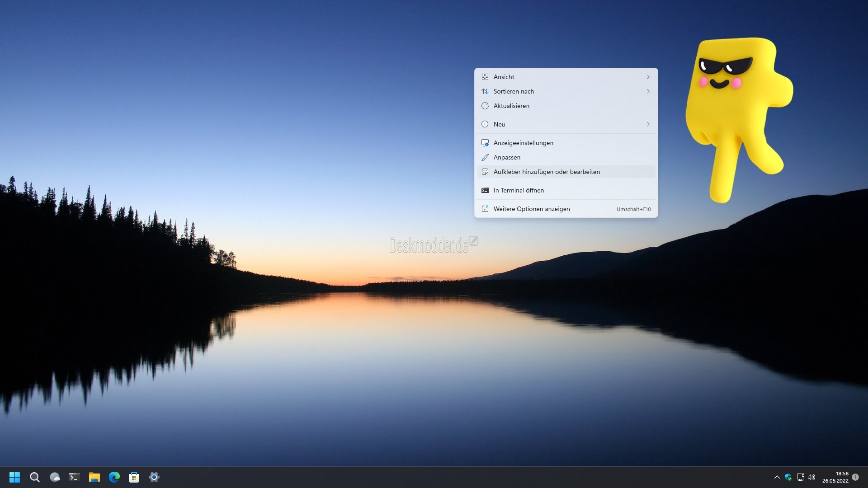Click Weitere Optionen anzeigen
The width and height of the screenshot is (868, 488).
[x=566, y=209]
